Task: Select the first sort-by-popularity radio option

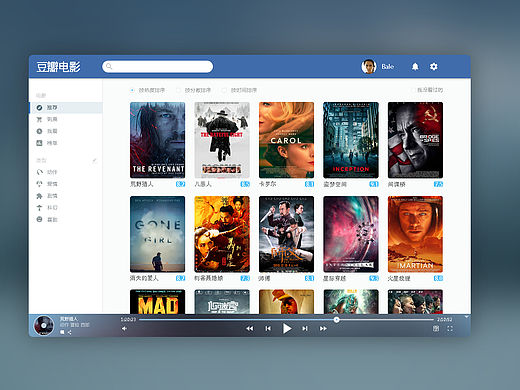Action: [x=132, y=90]
